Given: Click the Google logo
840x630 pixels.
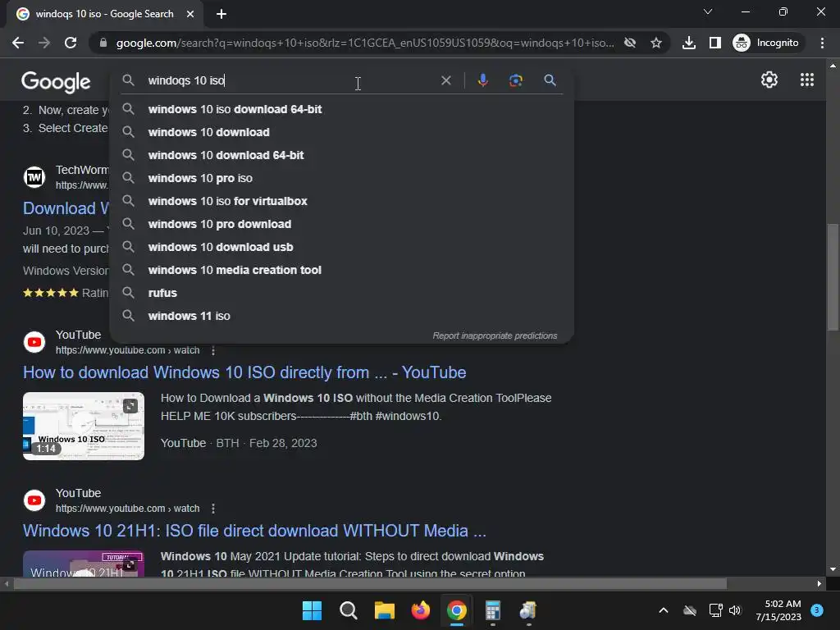Looking at the screenshot, I should pos(57,81).
